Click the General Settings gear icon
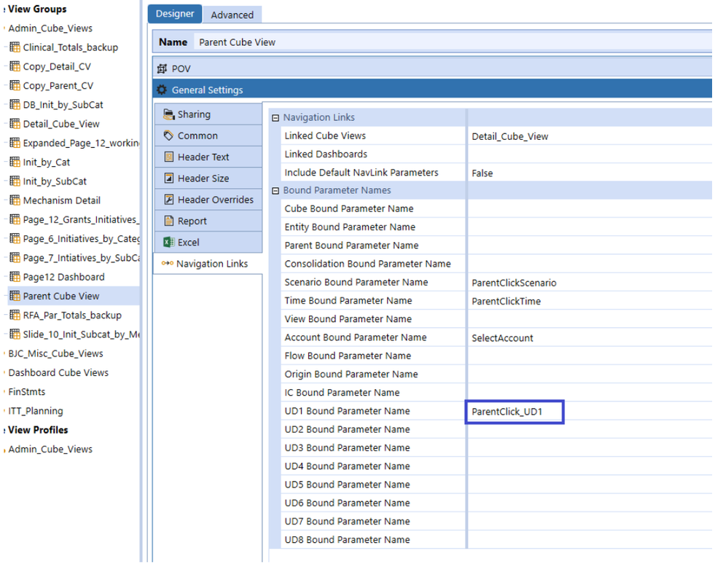The width and height of the screenshot is (728, 572). click(x=162, y=90)
